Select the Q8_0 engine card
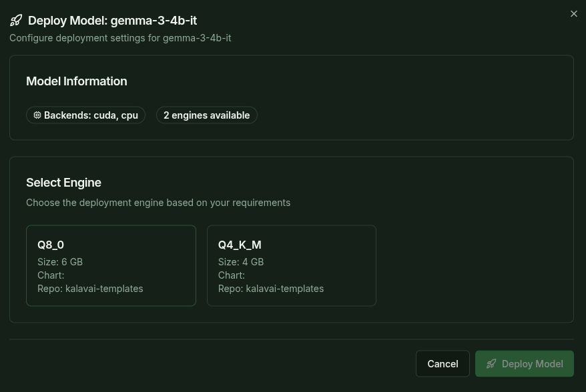 coord(111,265)
